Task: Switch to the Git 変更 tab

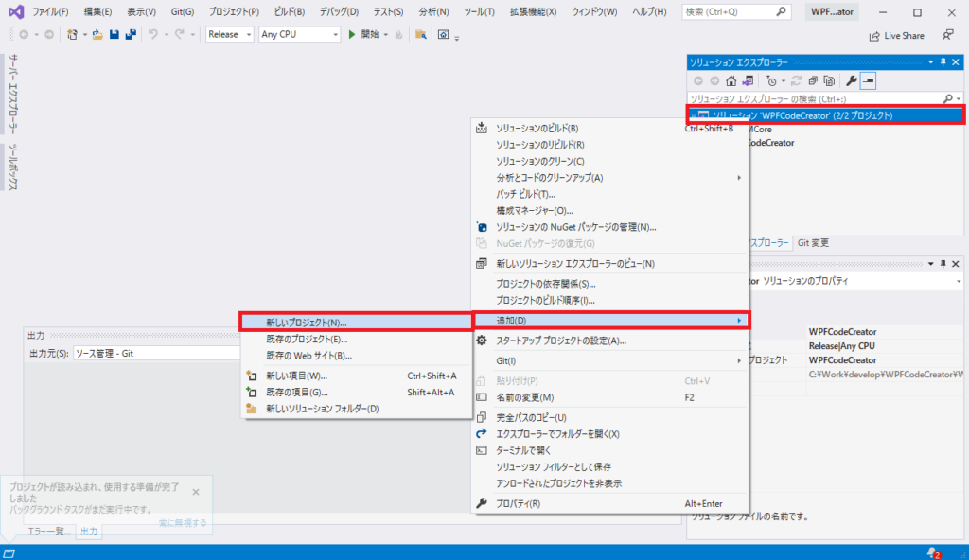Action: coord(813,243)
